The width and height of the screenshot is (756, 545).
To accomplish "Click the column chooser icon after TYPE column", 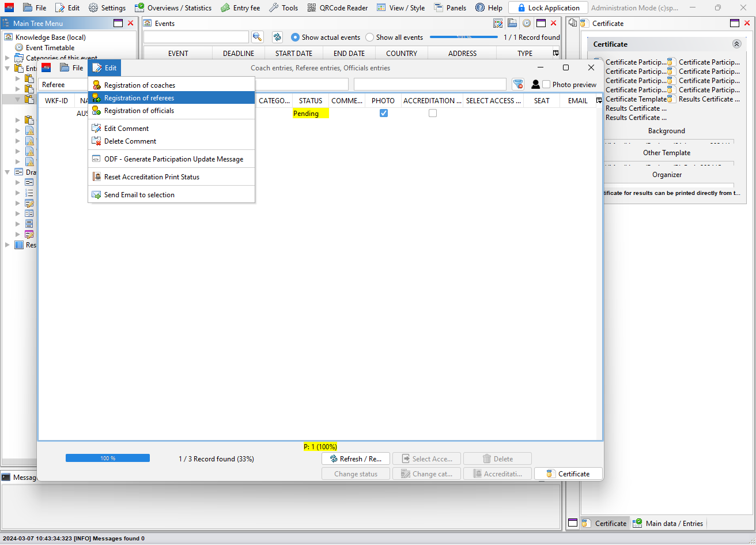I will click(x=555, y=53).
